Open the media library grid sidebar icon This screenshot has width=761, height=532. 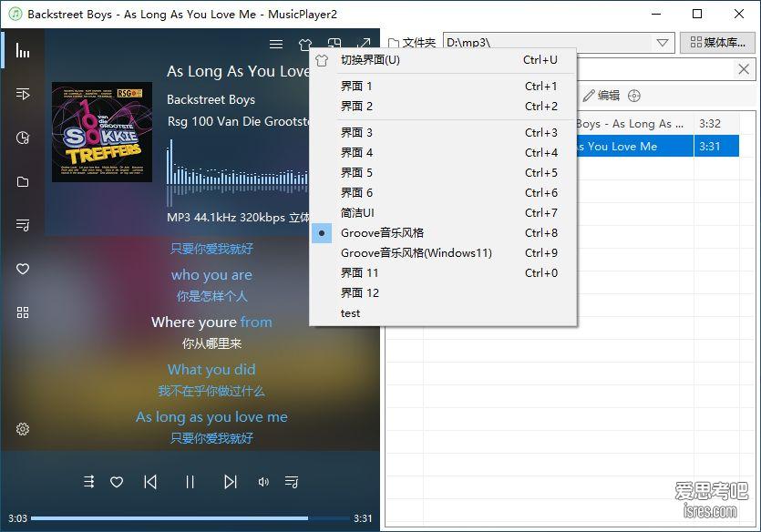click(x=23, y=312)
